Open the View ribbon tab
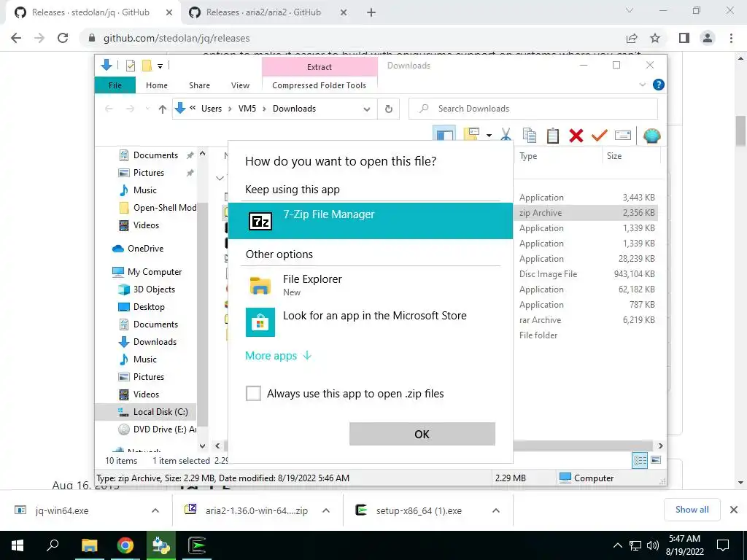 pos(240,85)
